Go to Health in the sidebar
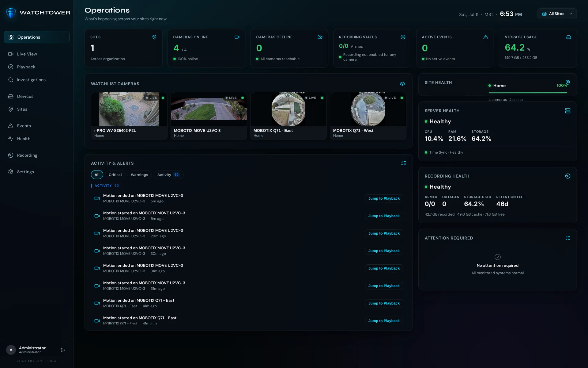Viewport: 588px width, 368px height. point(37,139)
